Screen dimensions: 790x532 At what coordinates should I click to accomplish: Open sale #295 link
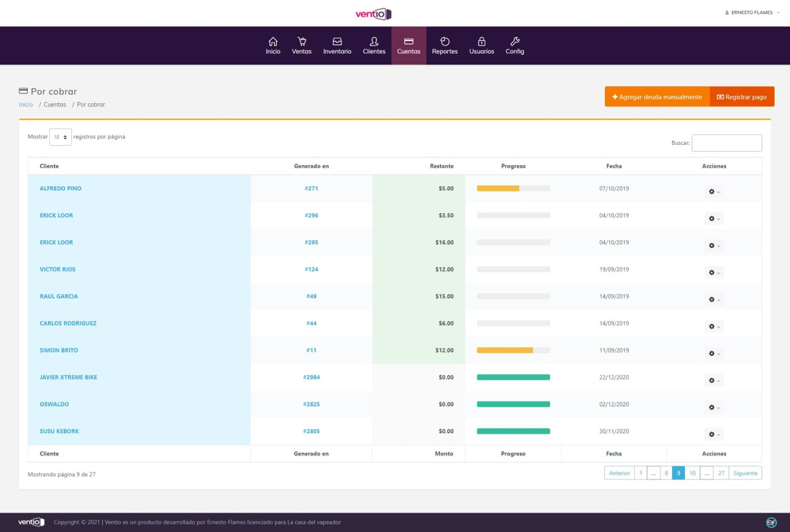[311, 242]
